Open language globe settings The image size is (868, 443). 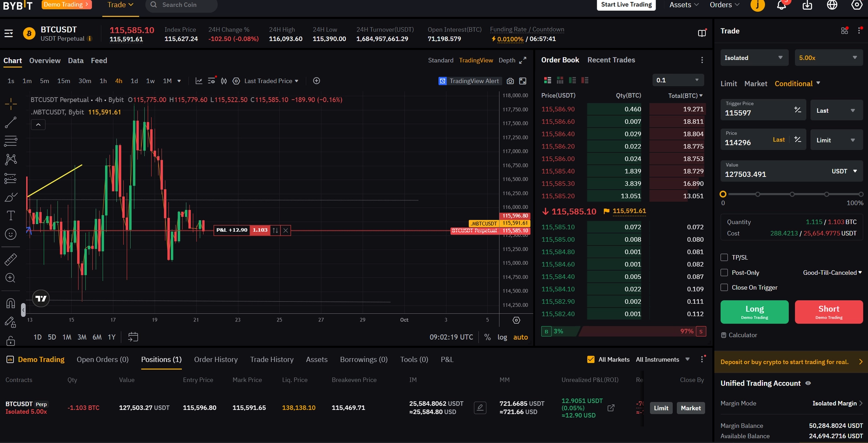pos(832,5)
